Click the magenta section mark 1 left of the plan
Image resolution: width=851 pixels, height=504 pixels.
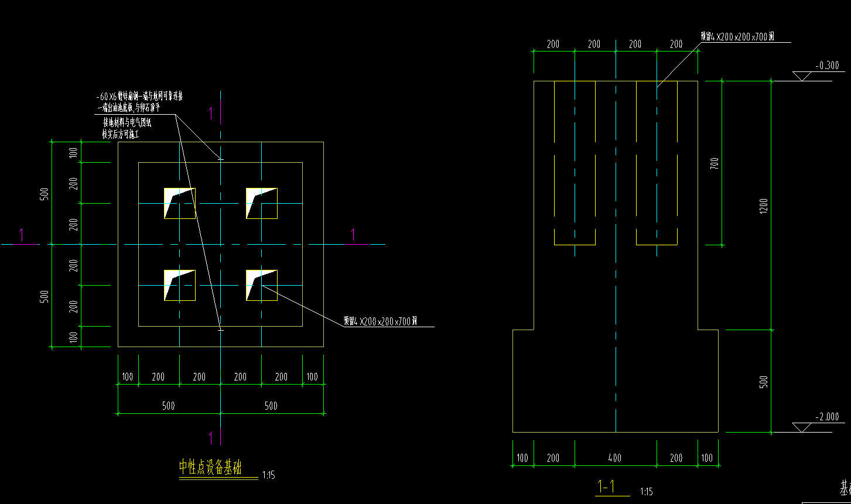pos(21,235)
